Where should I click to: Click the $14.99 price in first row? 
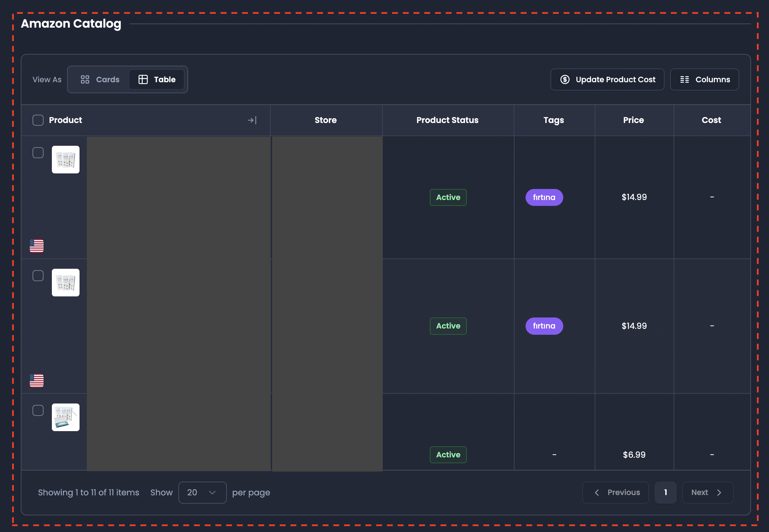pyautogui.click(x=634, y=197)
